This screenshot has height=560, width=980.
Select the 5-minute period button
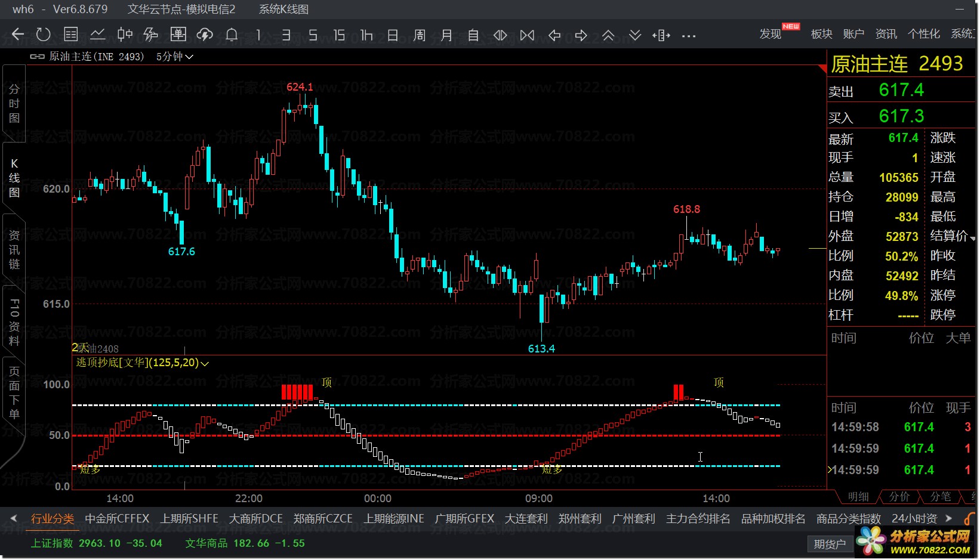[x=313, y=35]
